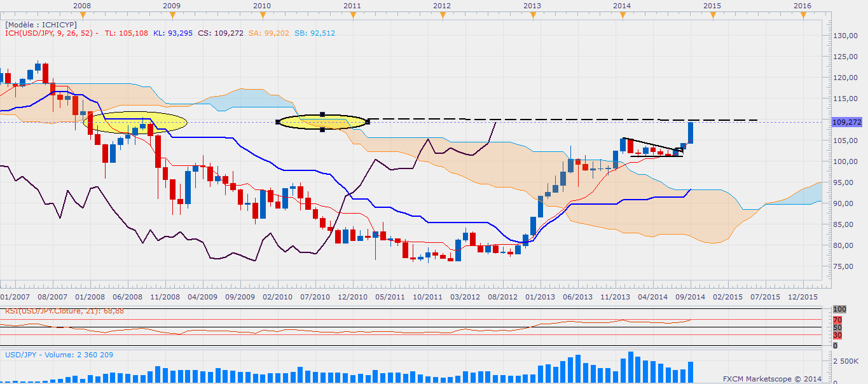The height and width of the screenshot is (384, 868).
Task: Click the latest blue candle of 09/2014
Action: pyautogui.click(x=690, y=132)
